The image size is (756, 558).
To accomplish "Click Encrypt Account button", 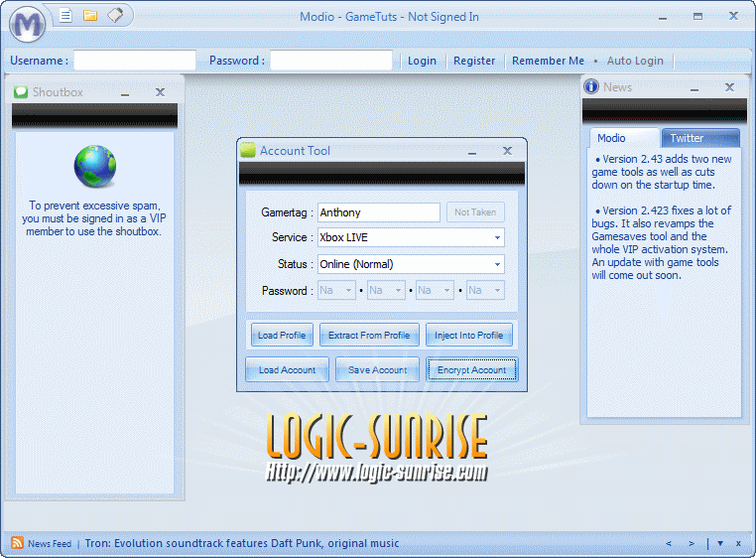I will coord(471,369).
